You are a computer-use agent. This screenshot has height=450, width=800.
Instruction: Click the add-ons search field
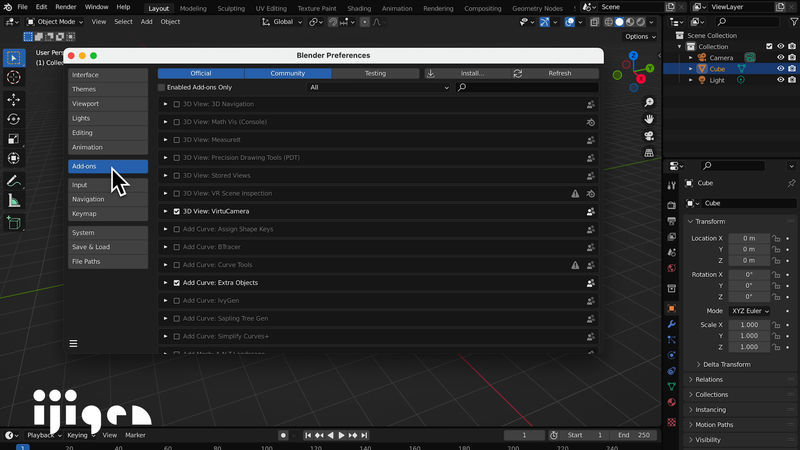[x=527, y=87]
